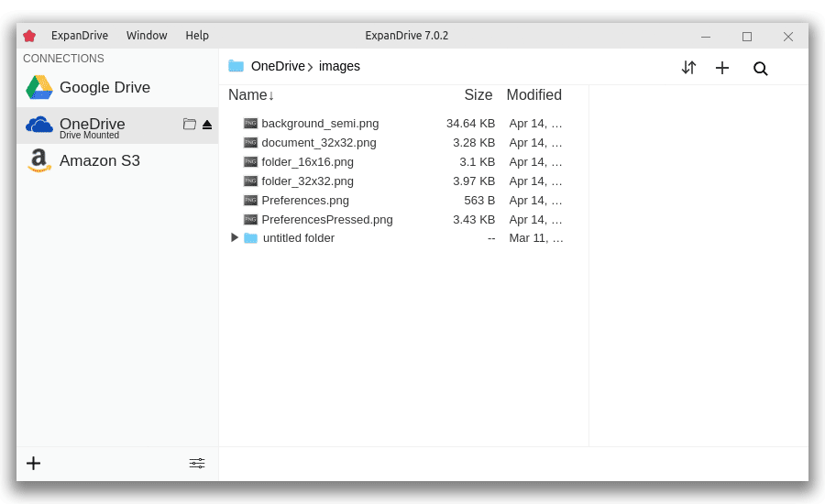Open connection settings sliders icon
The image size is (825, 504).
point(197,464)
